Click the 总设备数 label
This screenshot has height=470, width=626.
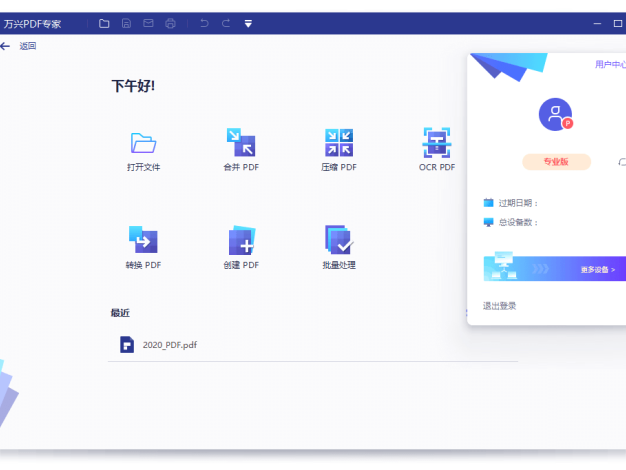pyautogui.click(x=518, y=222)
